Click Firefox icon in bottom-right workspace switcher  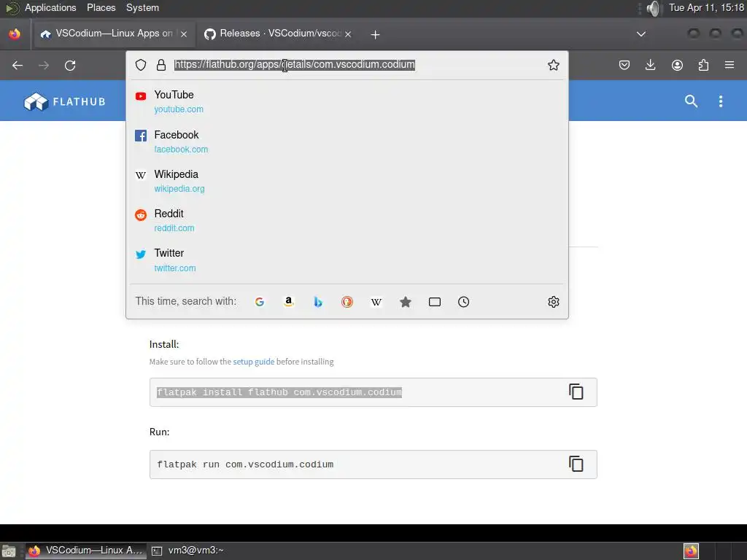692,551
